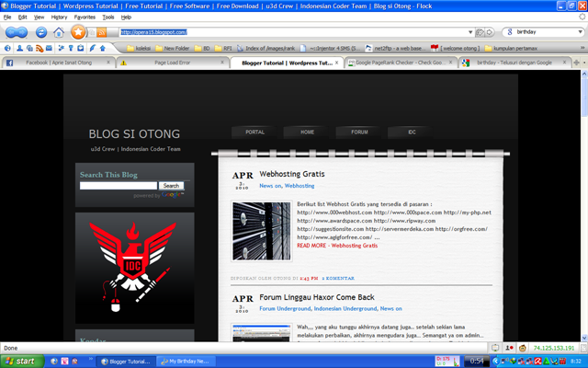Click the FORUM navigation button on blog
Screen dimensions: 588x368
point(359,132)
